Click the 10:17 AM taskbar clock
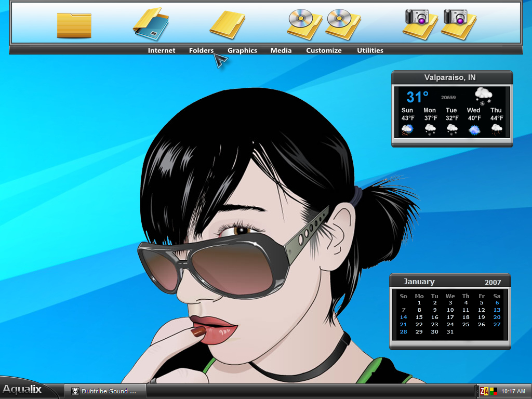532x399 pixels. [x=513, y=392]
